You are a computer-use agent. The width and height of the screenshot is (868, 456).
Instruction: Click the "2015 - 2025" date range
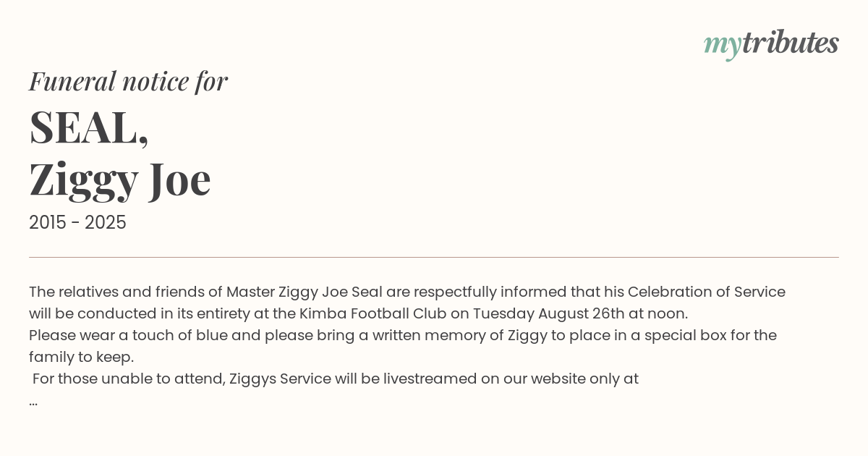77,223
